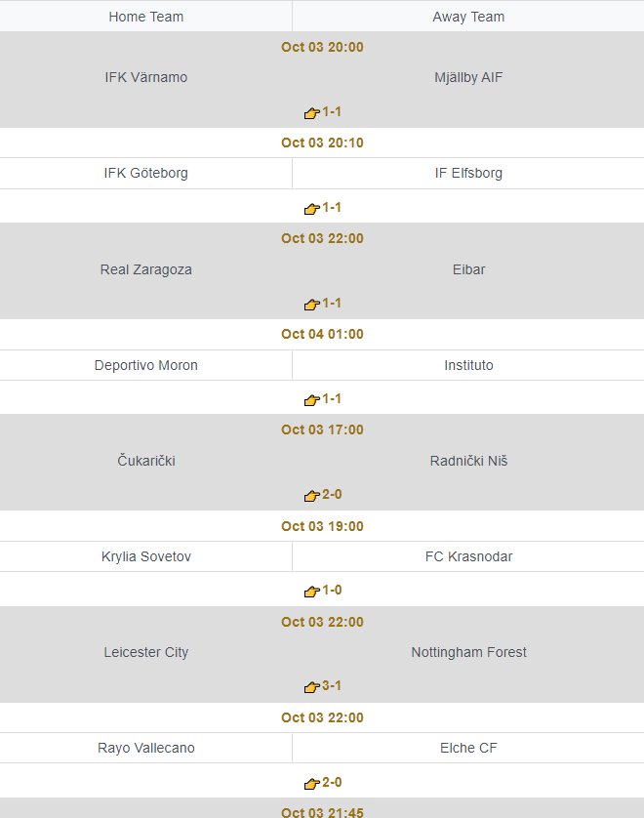This screenshot has width=644, height=818.
Task: Click the hand icon under Deportivo Moron match
Action: coord(312,400)
